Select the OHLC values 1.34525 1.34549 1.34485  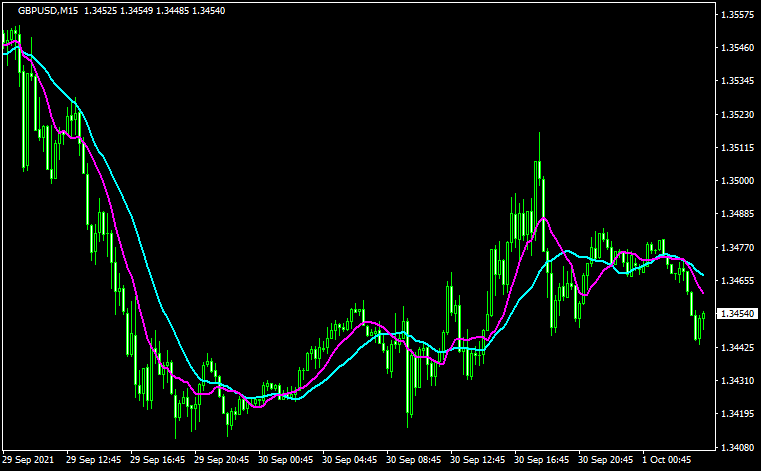click(x=136, y=11)
